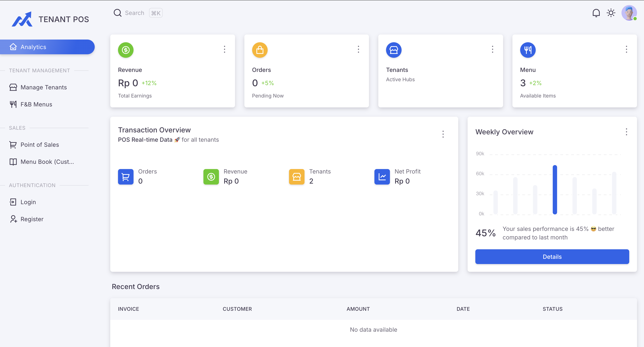Open Manage Tenants page
This screenshot has width=644, height=347.
pos(47,87)
